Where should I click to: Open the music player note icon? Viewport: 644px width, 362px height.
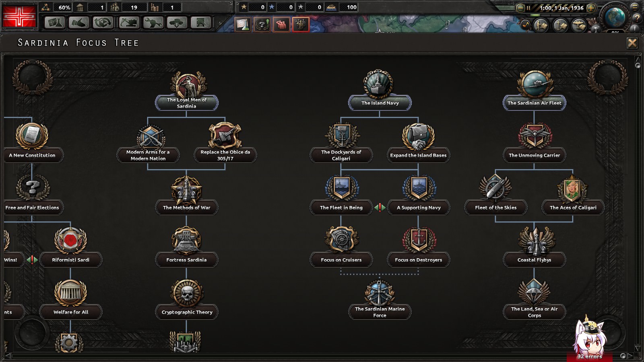point(526,25)
